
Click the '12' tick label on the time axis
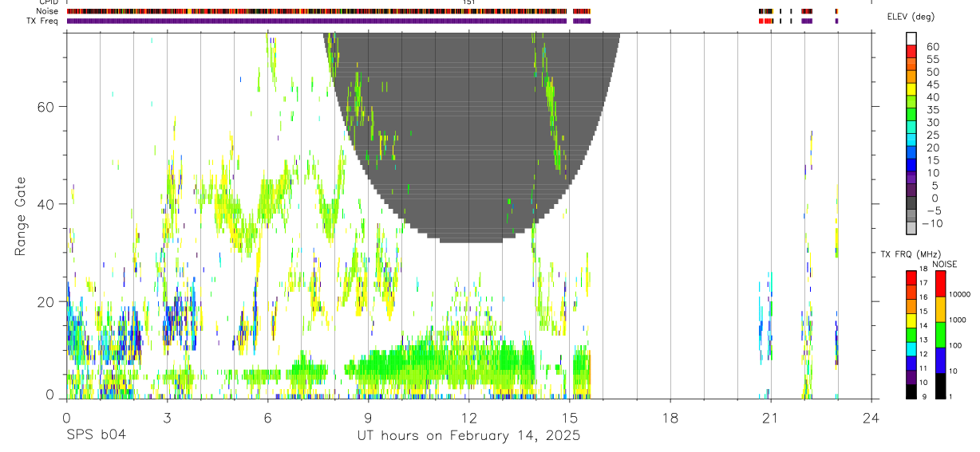468,417
